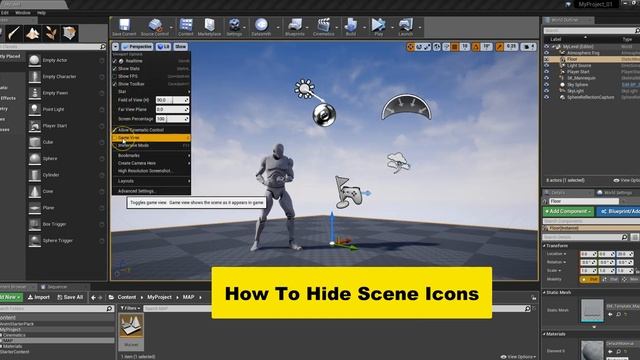This screenshot has width=640, height=360.
Task: Hide Sky Sphere using its eye icon
Action: click(x=547, y=84)
